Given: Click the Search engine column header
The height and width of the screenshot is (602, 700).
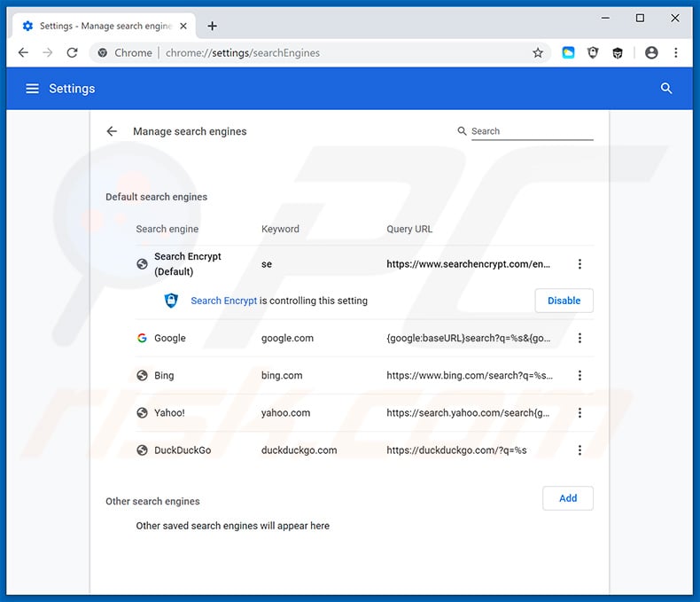Looking at the screenshot, I should (x=167, y=229).
